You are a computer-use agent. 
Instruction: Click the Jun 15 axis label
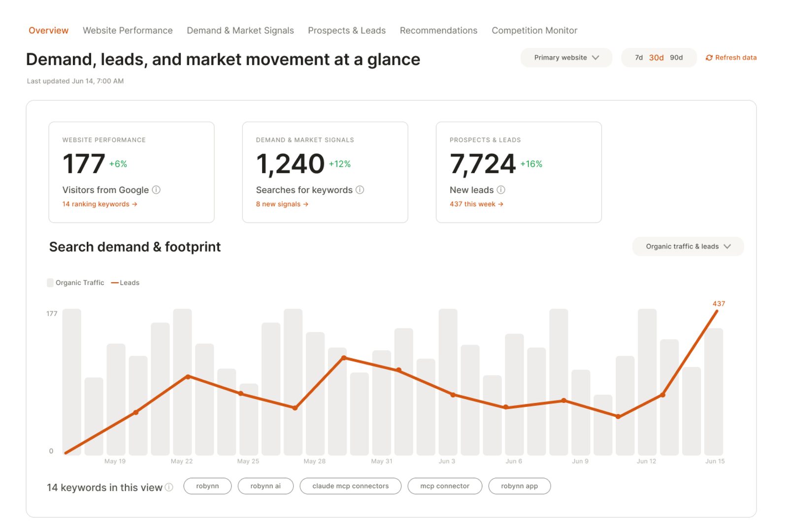click(715, 462)
